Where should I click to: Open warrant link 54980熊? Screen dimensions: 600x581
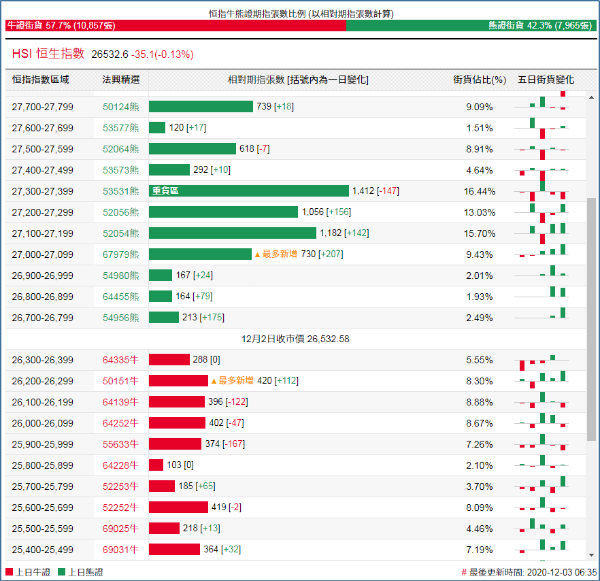tap(121, 276)
